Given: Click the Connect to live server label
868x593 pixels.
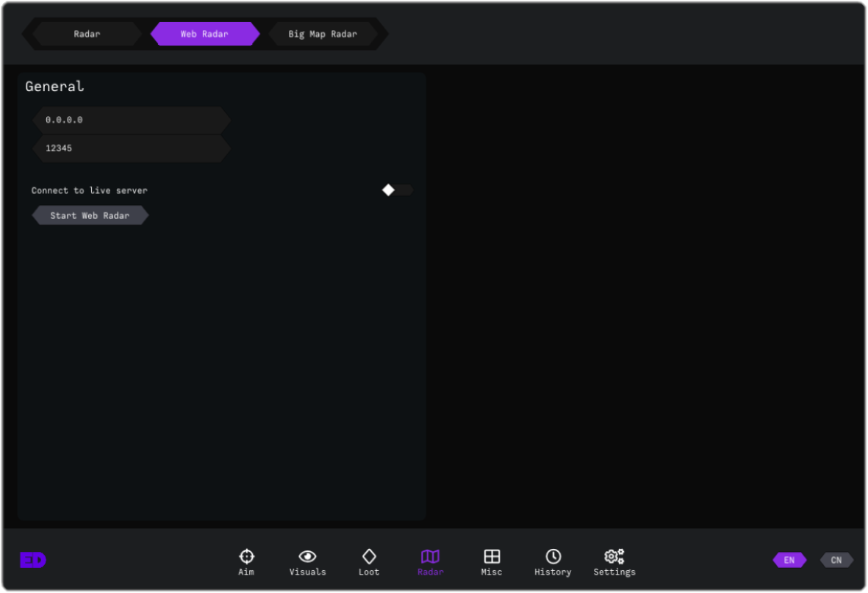Looking at the screenshot, I should point(89,190).
